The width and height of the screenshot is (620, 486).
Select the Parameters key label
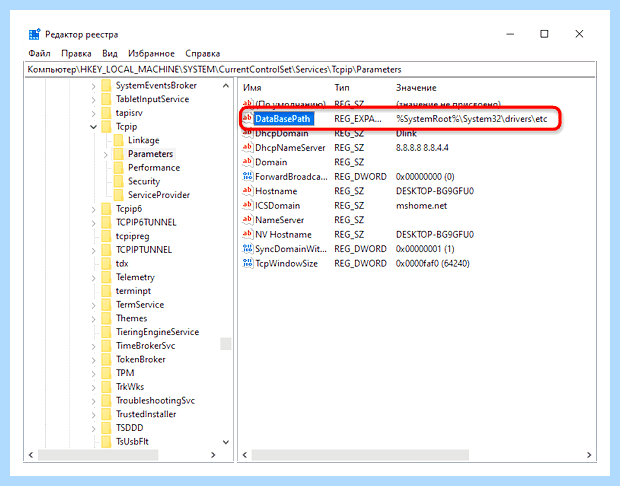[151, 154]
